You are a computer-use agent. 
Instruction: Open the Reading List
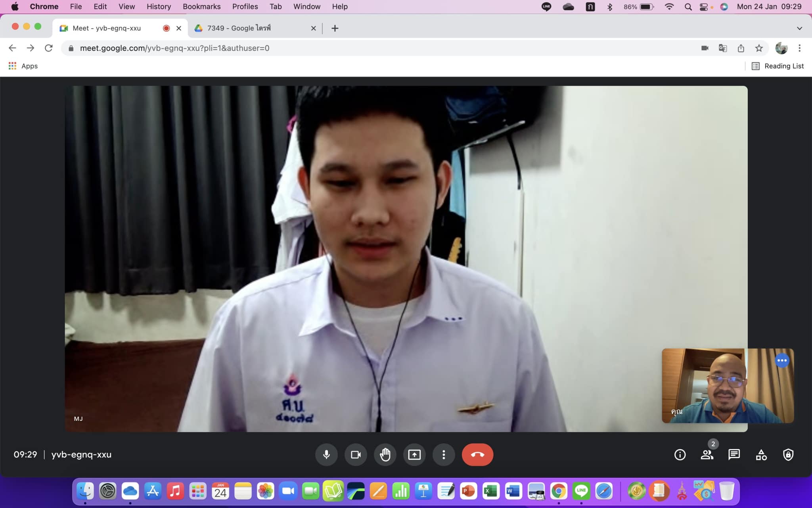[x=778, y=66]
